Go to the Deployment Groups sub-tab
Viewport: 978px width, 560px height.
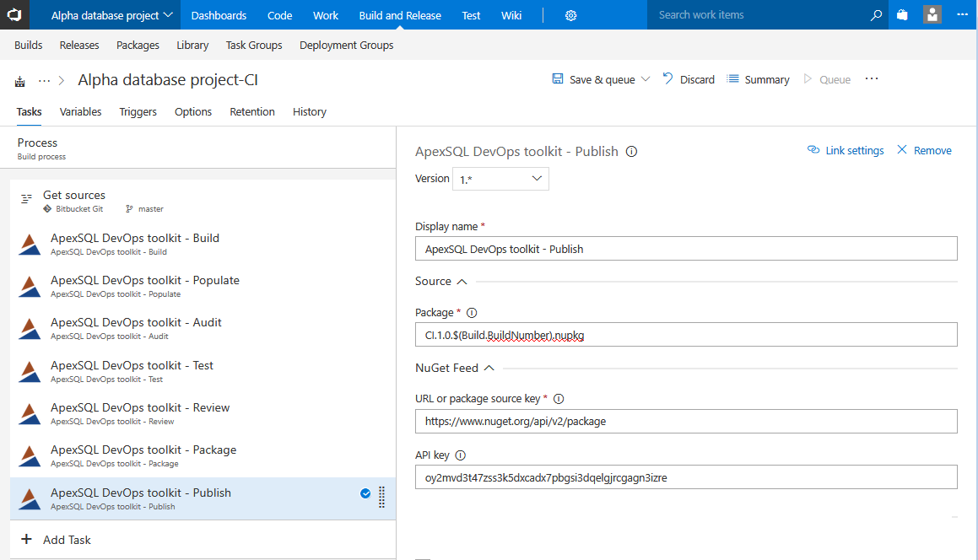tap(346, 45)
